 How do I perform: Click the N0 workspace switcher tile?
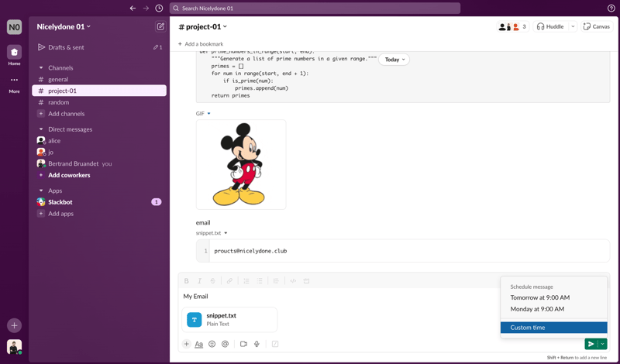coord(14,27)
